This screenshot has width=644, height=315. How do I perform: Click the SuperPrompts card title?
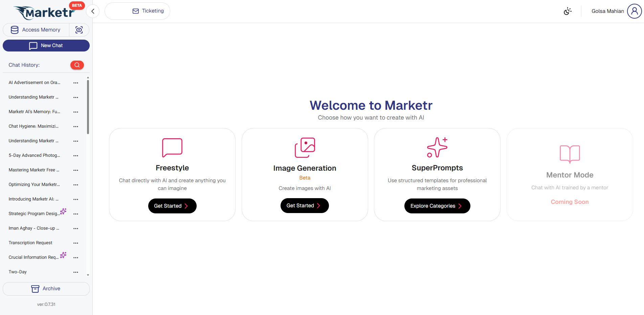click(437, 168)
